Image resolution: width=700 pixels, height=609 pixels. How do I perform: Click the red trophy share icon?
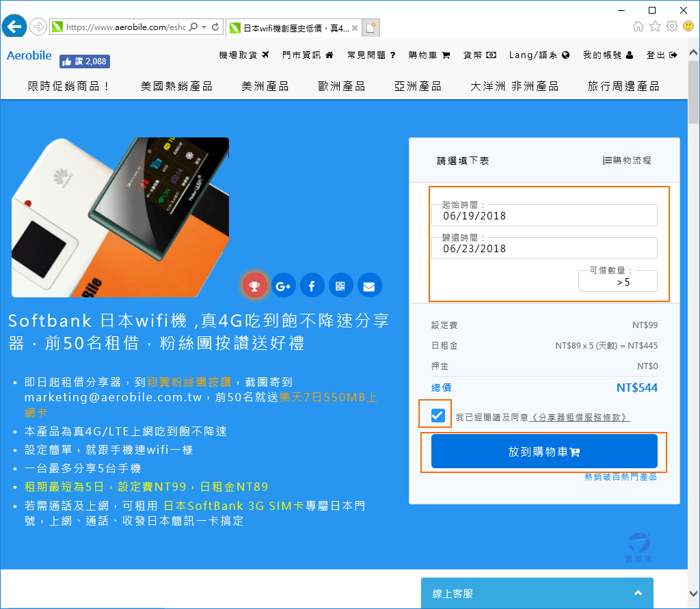tap(254, 286)
